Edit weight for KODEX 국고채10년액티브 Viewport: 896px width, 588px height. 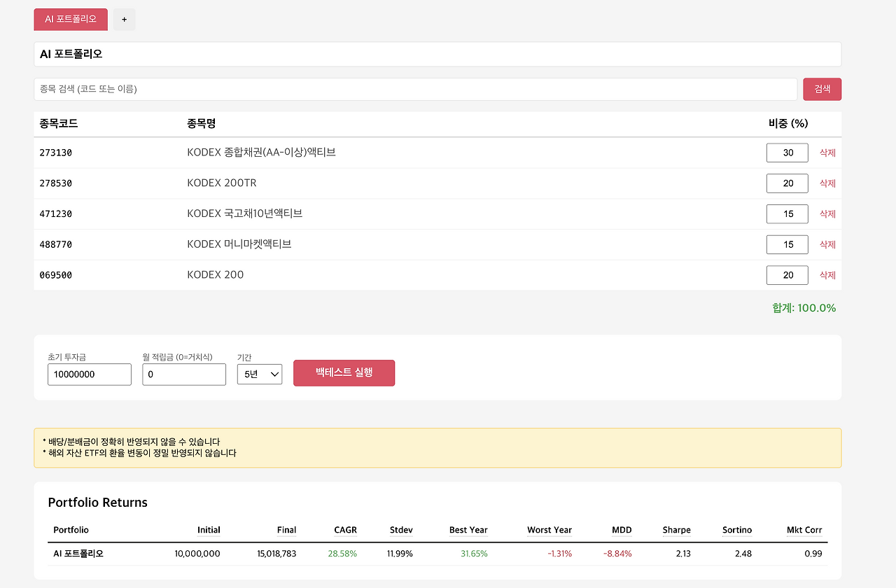(787, 214)
